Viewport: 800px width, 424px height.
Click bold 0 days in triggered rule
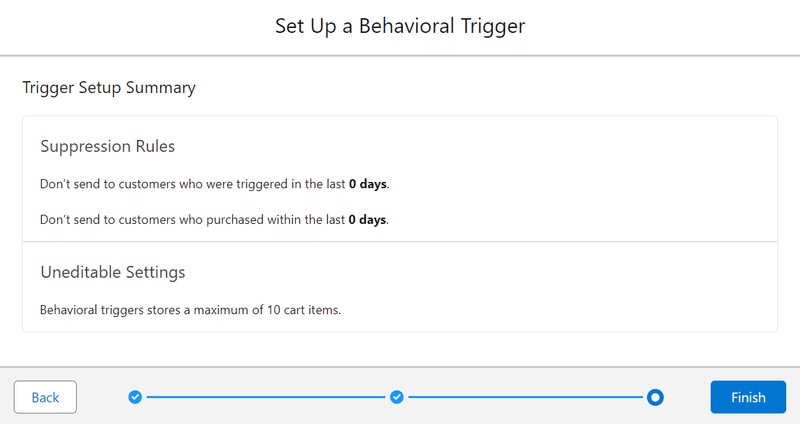[368, 184]
